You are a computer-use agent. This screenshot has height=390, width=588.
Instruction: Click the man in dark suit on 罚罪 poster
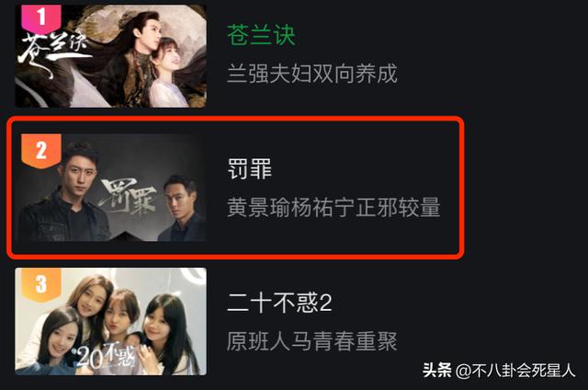[x=182, y=208]
